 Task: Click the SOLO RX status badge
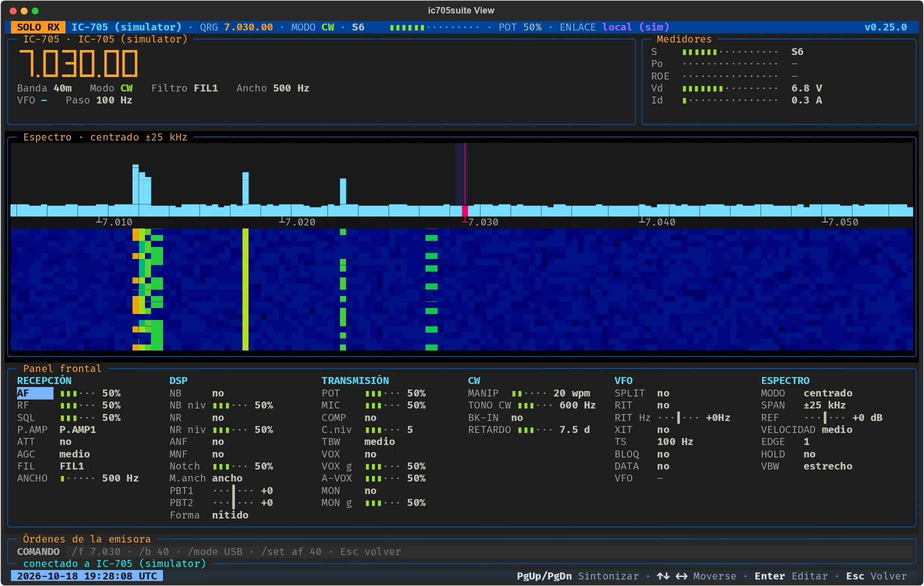[x=38, y=27]
